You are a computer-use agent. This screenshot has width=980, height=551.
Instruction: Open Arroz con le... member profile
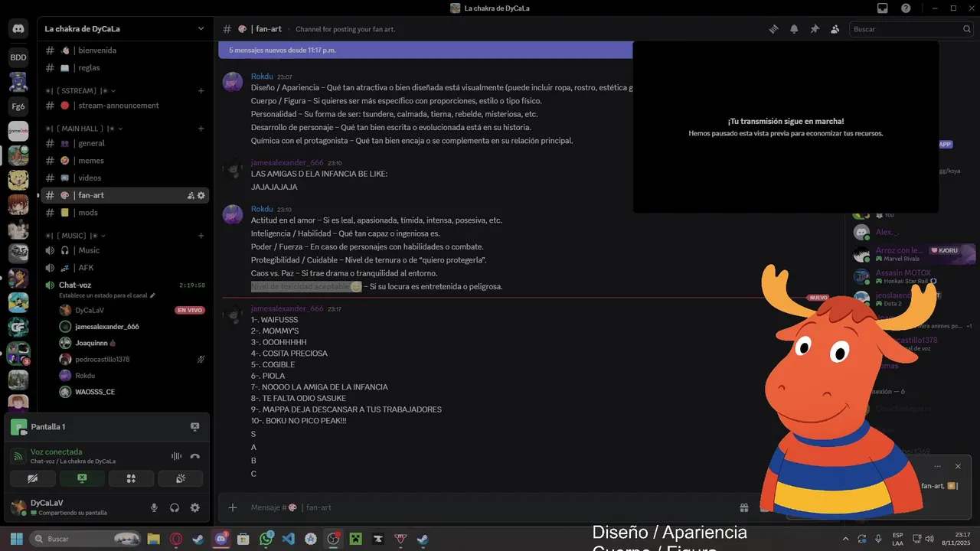click(913, 254)
